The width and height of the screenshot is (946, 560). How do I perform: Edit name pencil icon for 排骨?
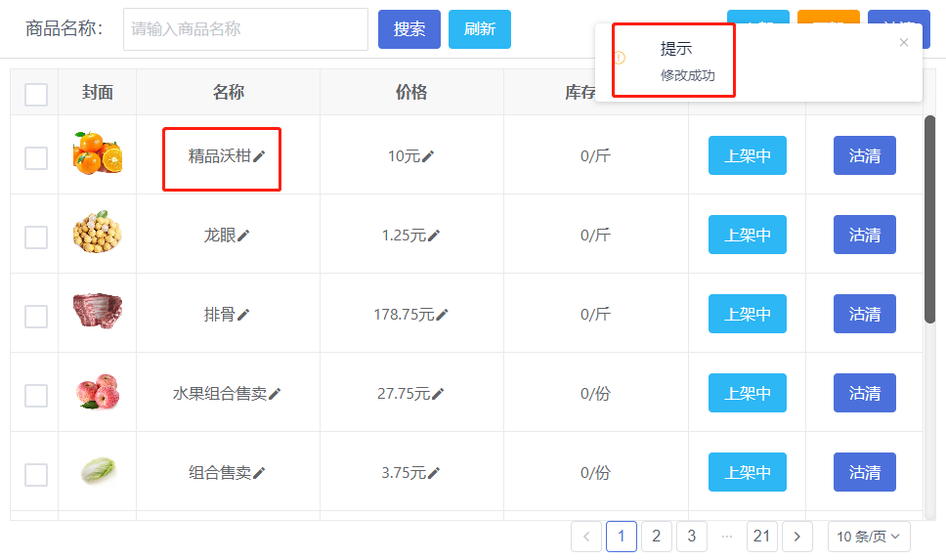click(x=243, y=315)
